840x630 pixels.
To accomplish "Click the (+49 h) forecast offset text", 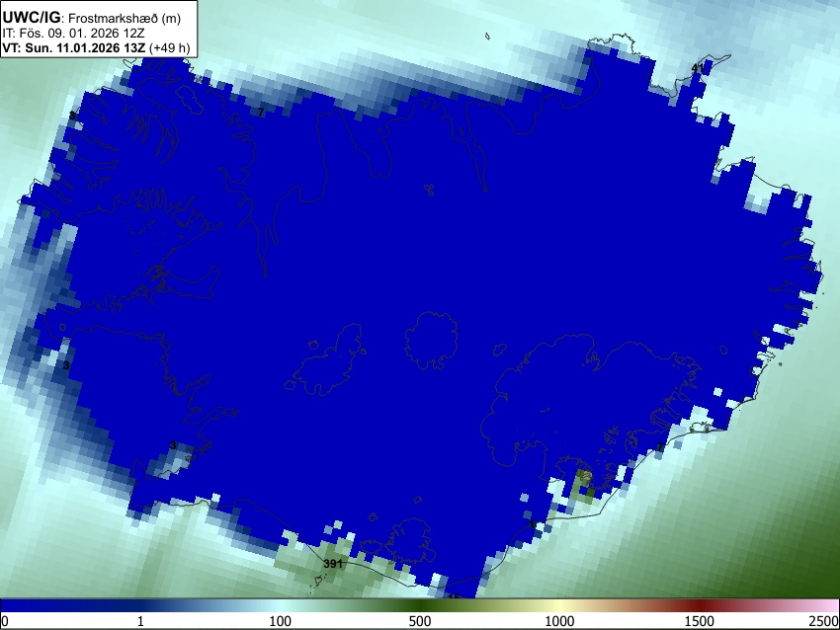I will (x=169, y=47).
